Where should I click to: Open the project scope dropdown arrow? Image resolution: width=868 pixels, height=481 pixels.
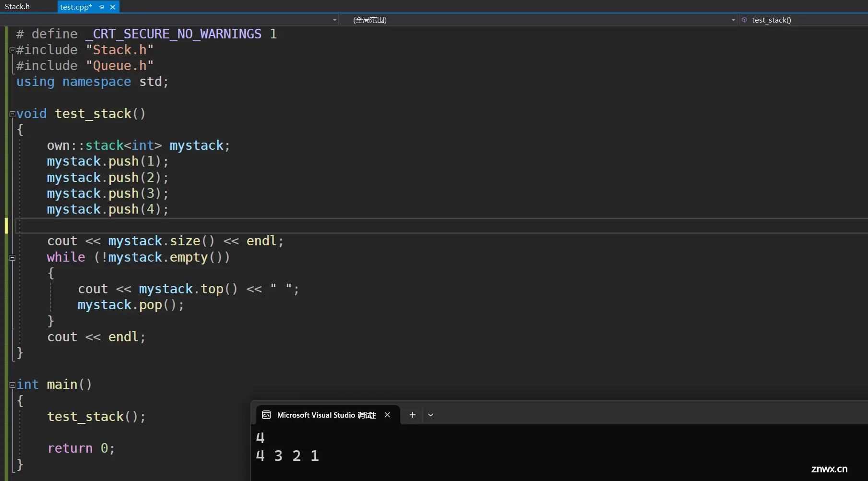click(334, 20)
